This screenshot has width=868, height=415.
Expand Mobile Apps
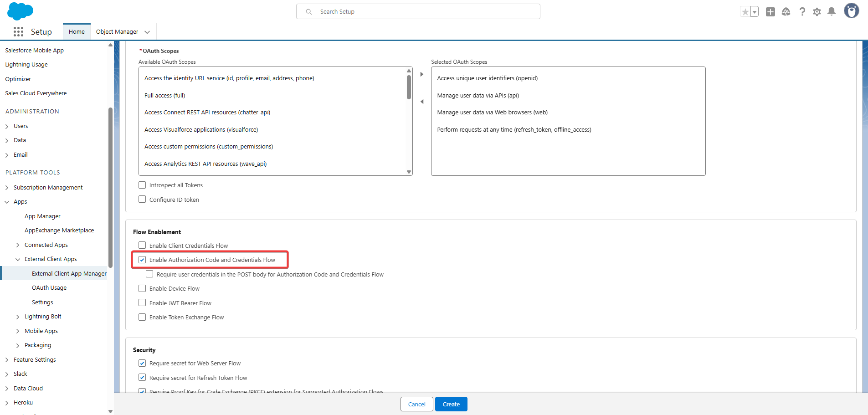point(18,331)
